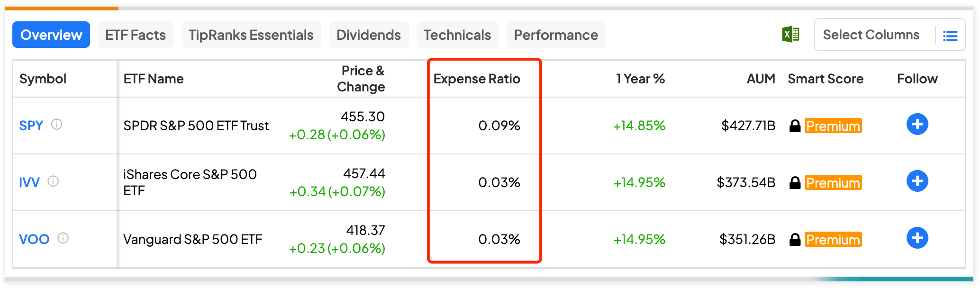This screenshot has height=306, width=980.
Task: Select the SPDR S&P 500 ETF Trust name
Action: (196, 126)
